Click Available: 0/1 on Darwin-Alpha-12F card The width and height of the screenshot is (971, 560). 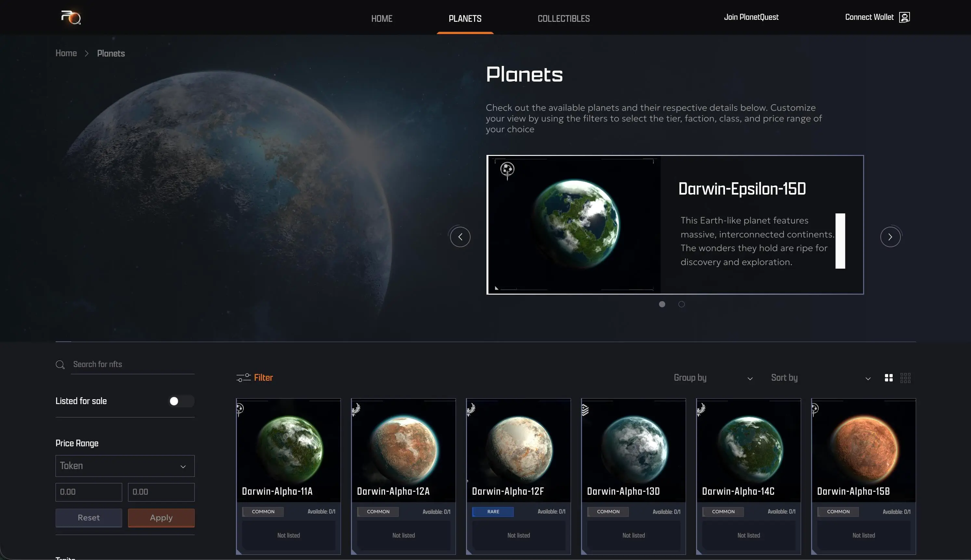[551, 512]
